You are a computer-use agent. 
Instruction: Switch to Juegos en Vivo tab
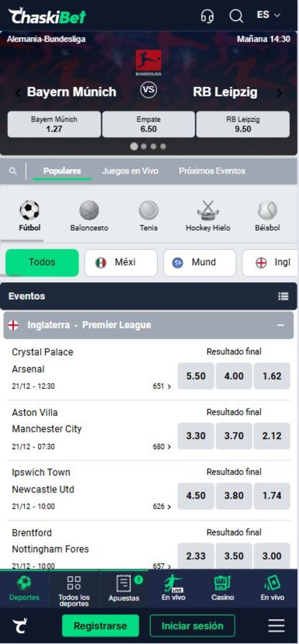tap(130, 171)
